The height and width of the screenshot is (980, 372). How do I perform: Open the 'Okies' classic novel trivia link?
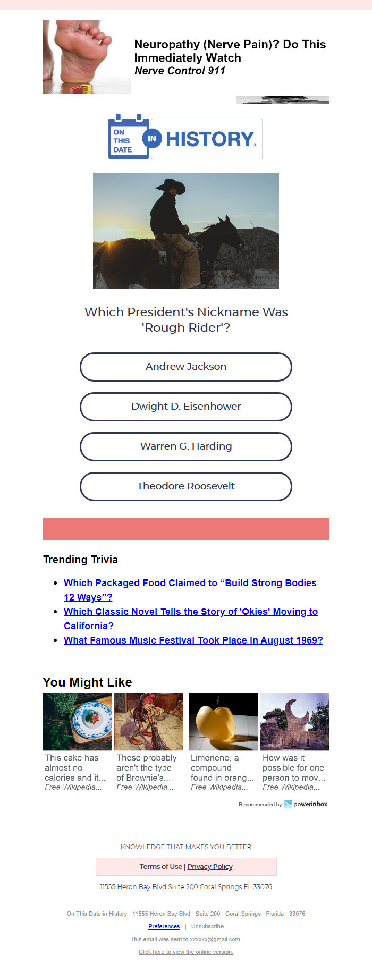pyautogui.click(x=191, y=619)
